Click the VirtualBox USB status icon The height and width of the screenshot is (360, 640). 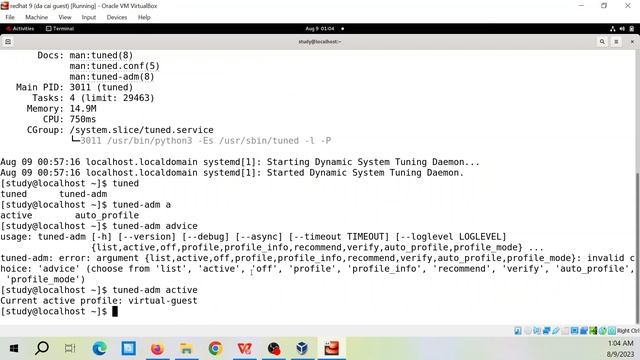click(x=556, y=331)
